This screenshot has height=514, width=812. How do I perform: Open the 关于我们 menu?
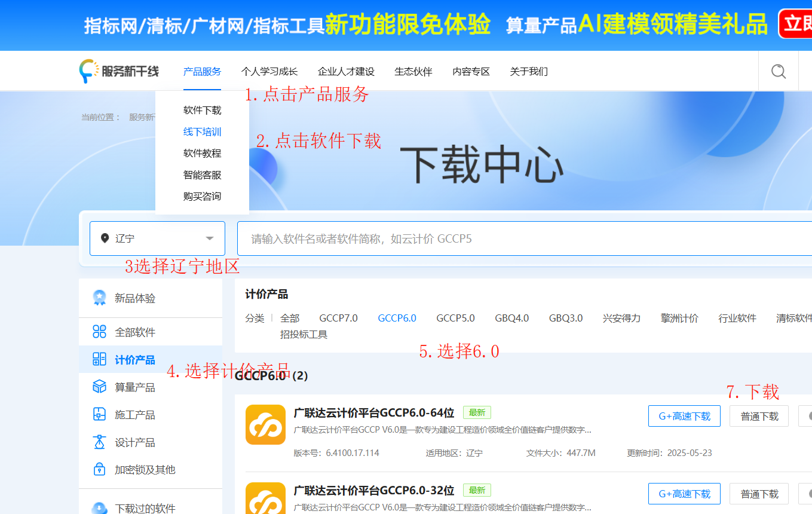[x=529, y=72]
